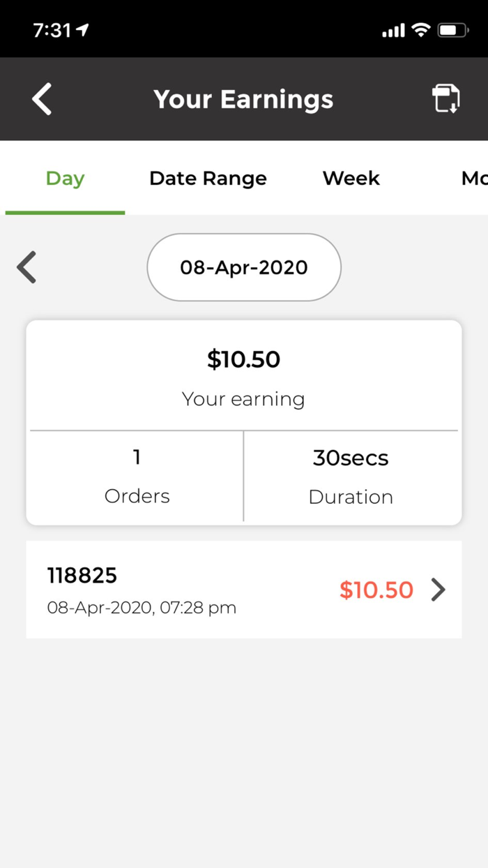Open order 118825 details via right chevron
This screenshot has width=488, height=868.
pos(439,590)
